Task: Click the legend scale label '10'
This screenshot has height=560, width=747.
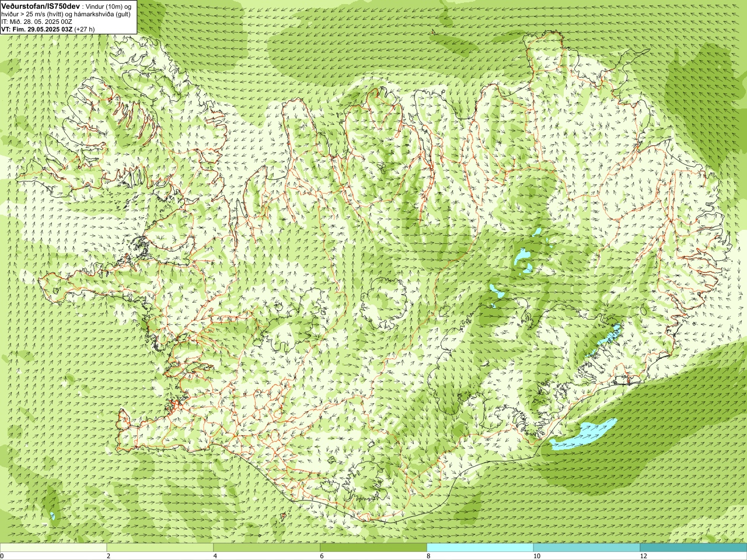Action: pos(536,556)
